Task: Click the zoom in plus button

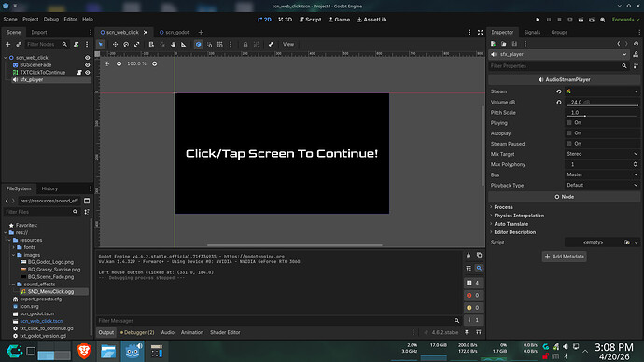Action: pos(154,63)
